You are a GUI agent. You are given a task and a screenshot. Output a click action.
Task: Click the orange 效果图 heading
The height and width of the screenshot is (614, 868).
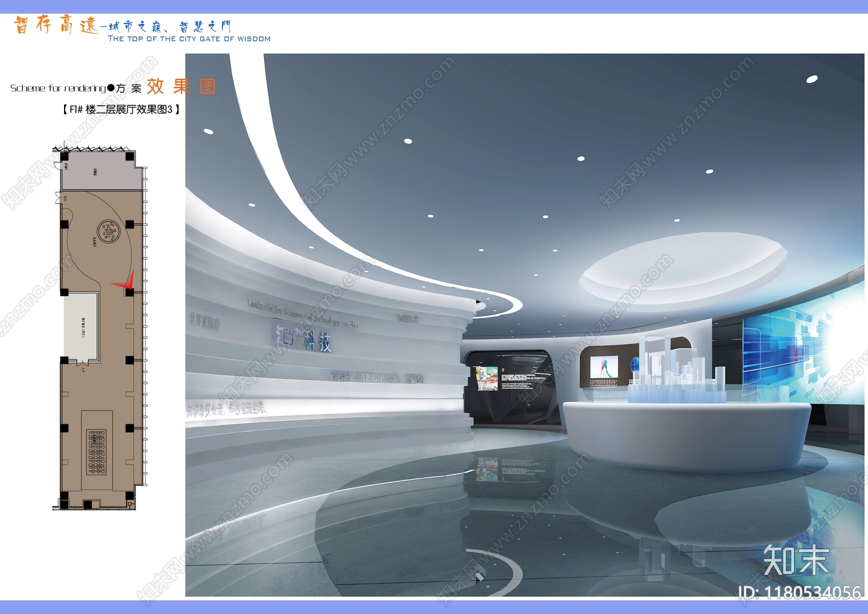click(181, 86)
